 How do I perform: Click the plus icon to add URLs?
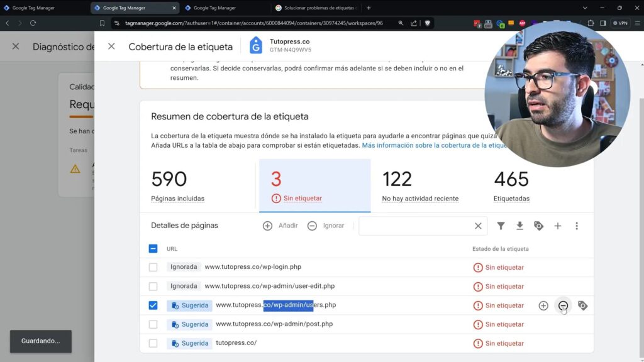click(x=557, y=226)
